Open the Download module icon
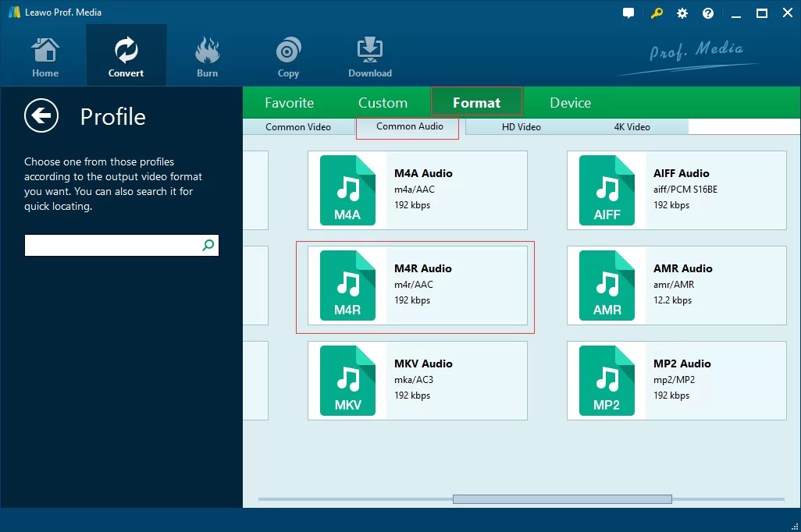 (x=369, y=55)
